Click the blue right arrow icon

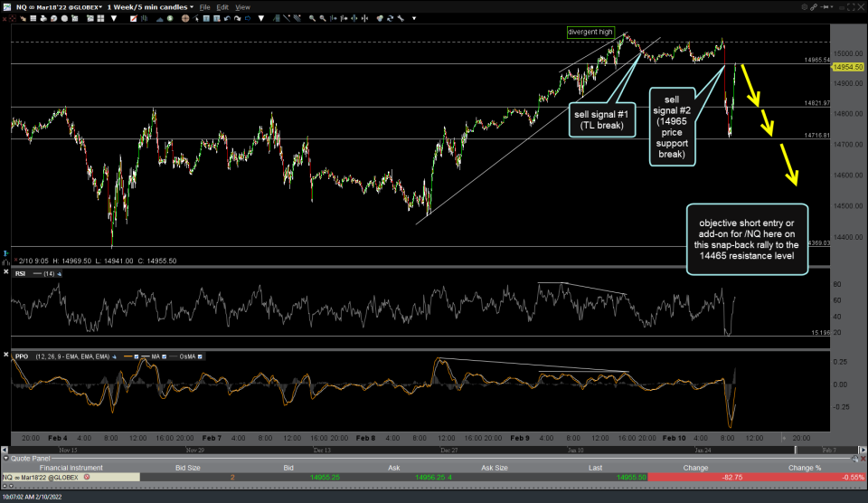[x=248, y=18]
